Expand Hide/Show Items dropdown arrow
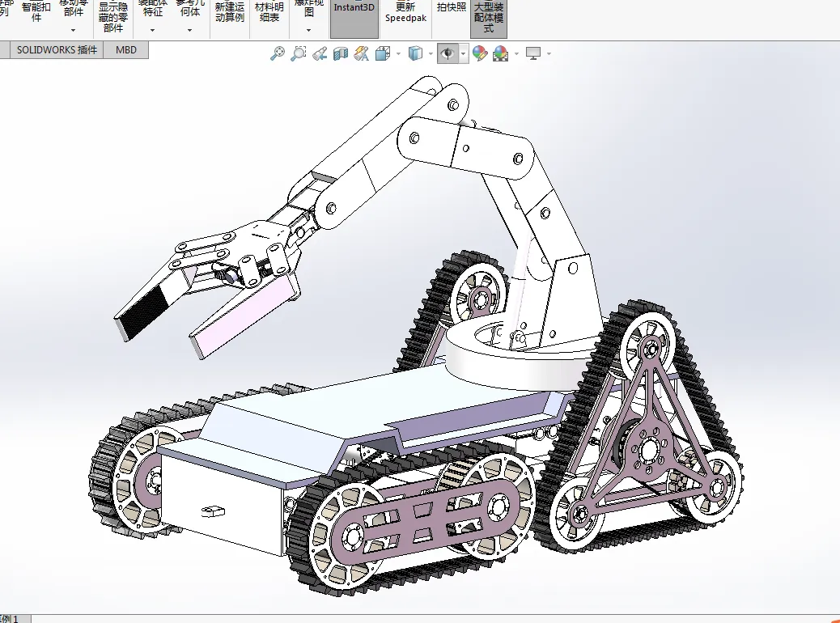 tap(464, 53)
